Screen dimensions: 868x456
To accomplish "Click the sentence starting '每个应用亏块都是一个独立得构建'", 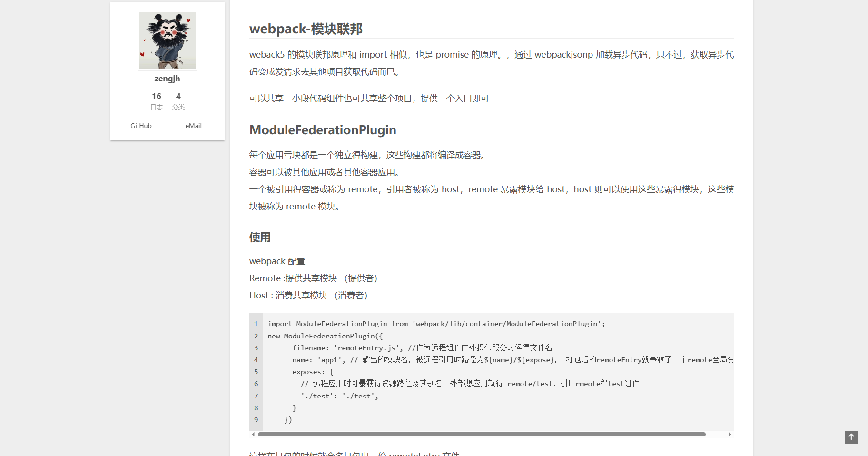I will pyautogui.click(x=369, y=155).
